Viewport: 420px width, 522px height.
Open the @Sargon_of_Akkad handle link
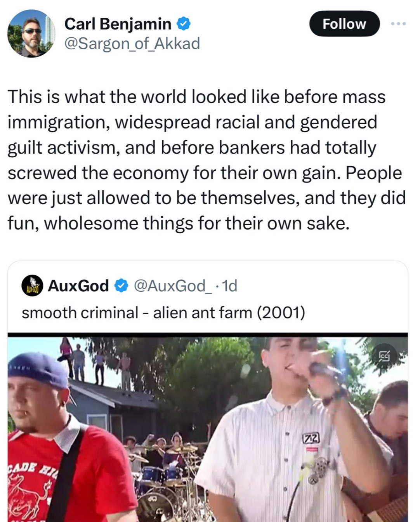(x=132, y=43)
